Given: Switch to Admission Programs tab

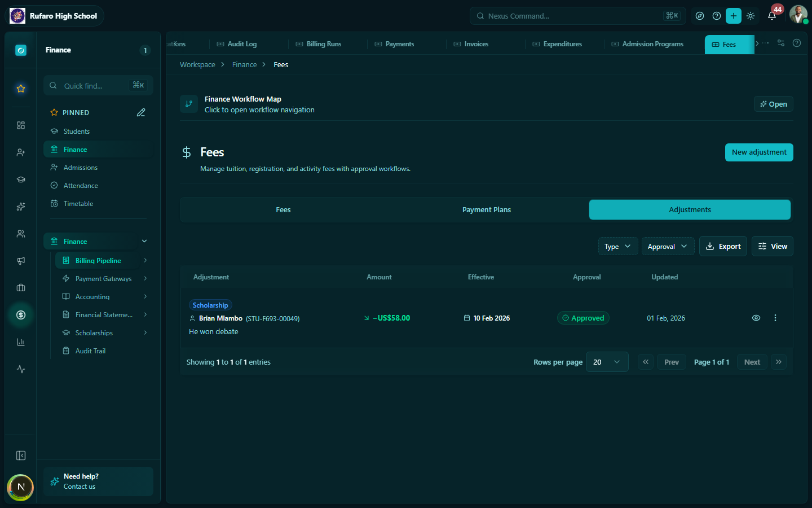Looking at the screenshot, I should (647, 44).
